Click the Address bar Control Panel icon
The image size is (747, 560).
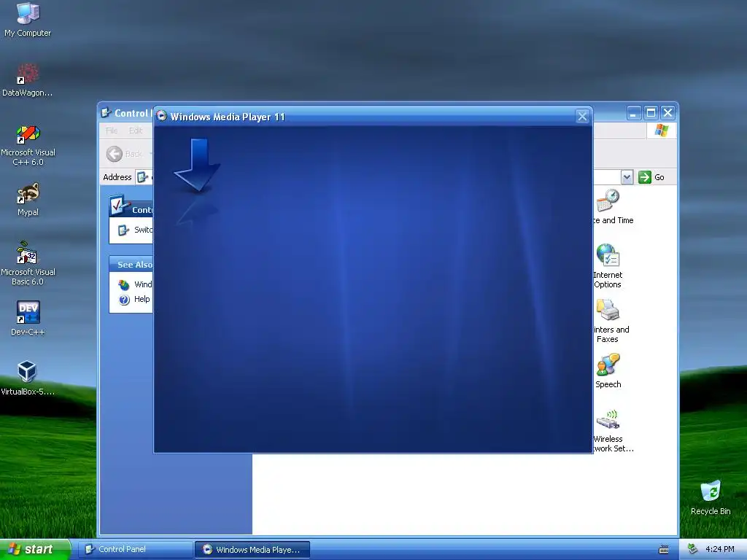(142, 177)
